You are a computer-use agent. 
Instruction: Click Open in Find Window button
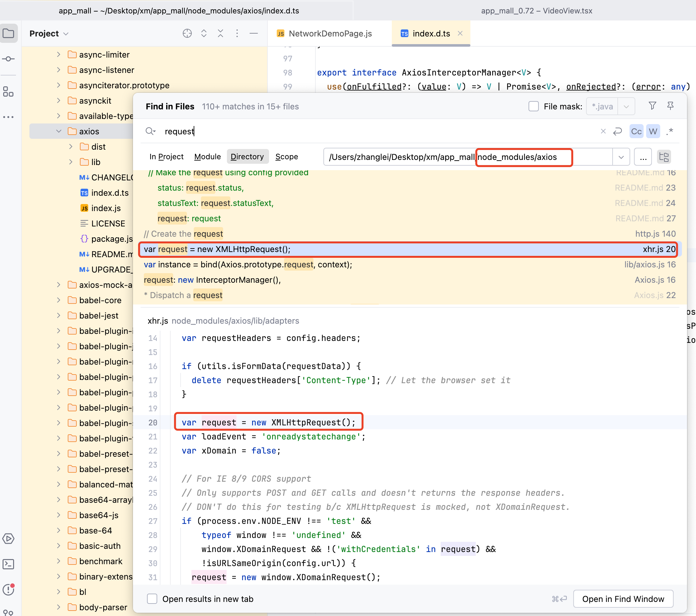[x=623, y=599]
